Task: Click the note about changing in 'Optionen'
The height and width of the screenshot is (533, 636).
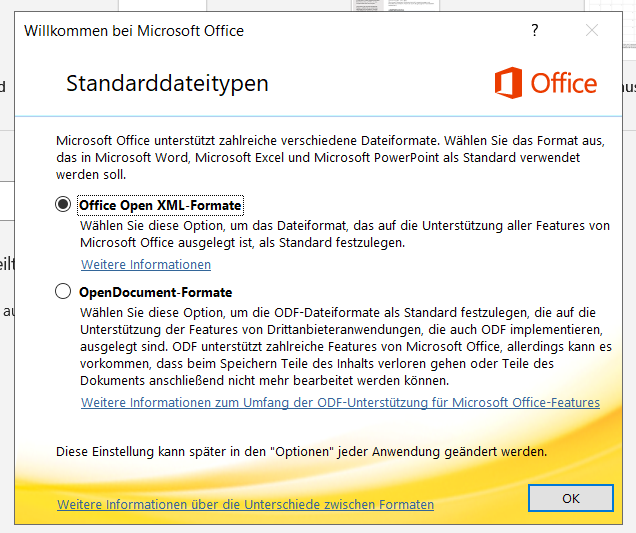Action: click(x=301, y=451)
